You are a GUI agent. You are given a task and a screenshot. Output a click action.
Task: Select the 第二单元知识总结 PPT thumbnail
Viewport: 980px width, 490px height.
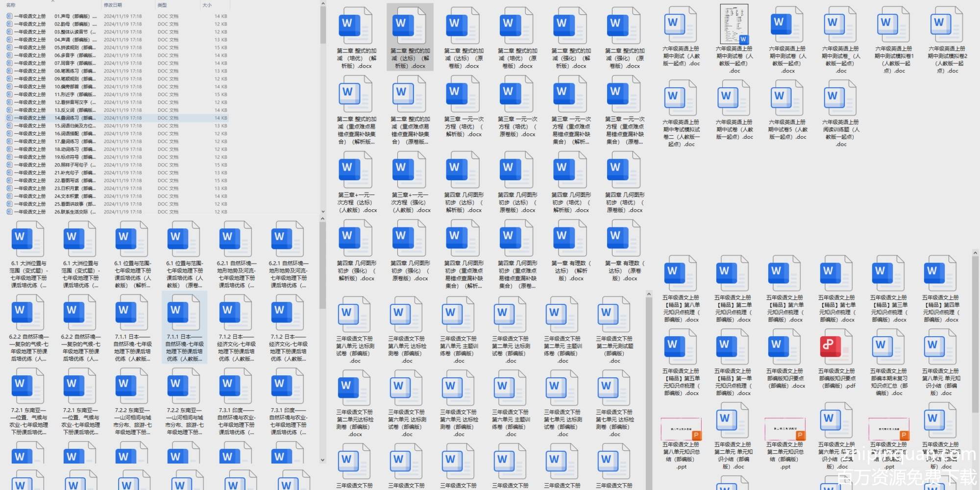click(785, 429)
